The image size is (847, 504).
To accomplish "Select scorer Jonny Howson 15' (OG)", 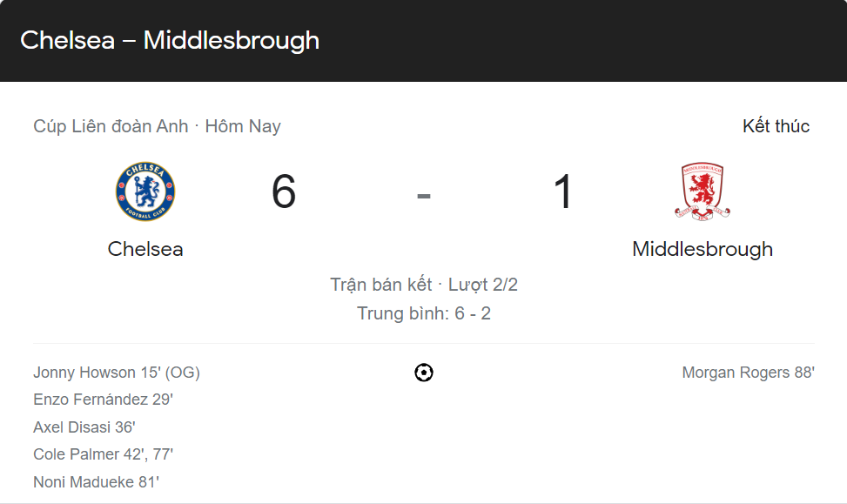I will 117,373.
